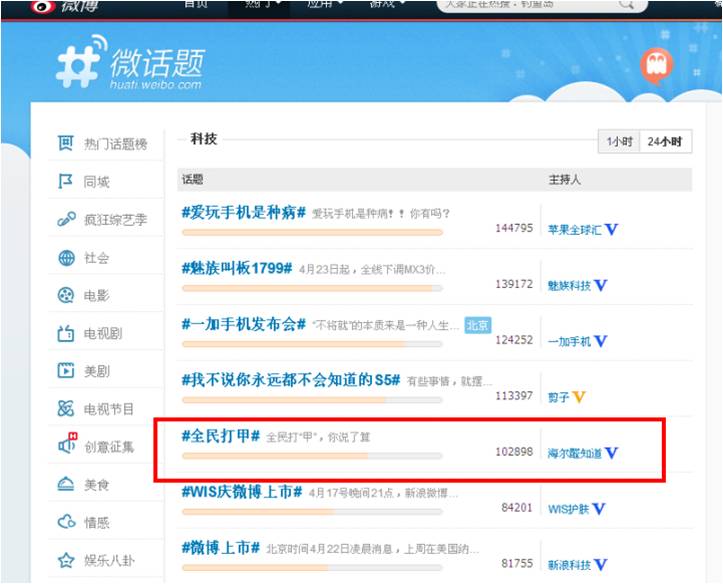Image resolution: width=723 pixels, height=584 pixels.
Task: Open 疯狂综艺季 category in sidebar
Action: click(115, 220)
